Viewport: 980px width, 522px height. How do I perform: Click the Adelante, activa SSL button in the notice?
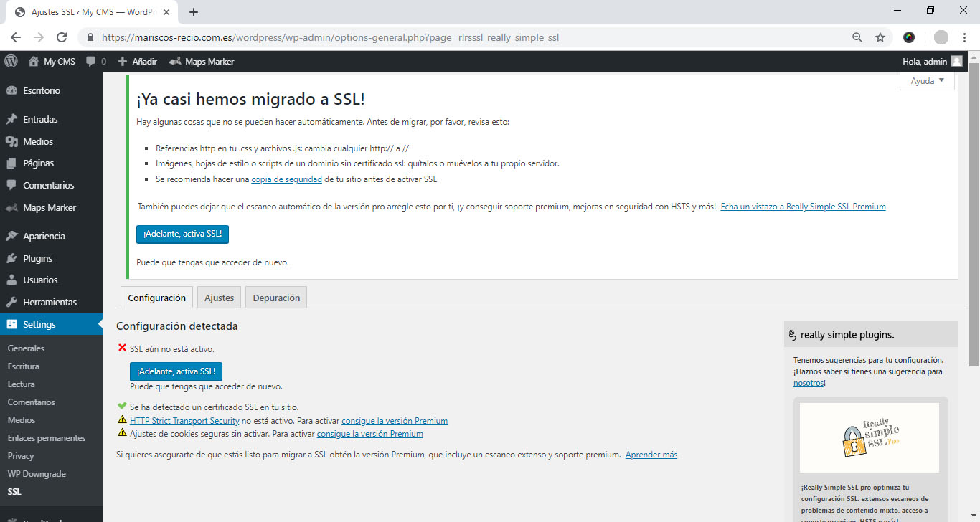[183, 234]
